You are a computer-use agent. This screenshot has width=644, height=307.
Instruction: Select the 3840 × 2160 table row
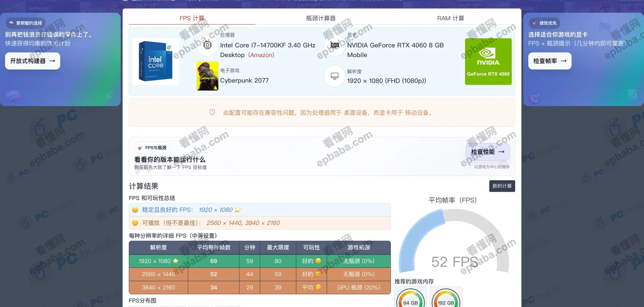click(x=260, y=287)
